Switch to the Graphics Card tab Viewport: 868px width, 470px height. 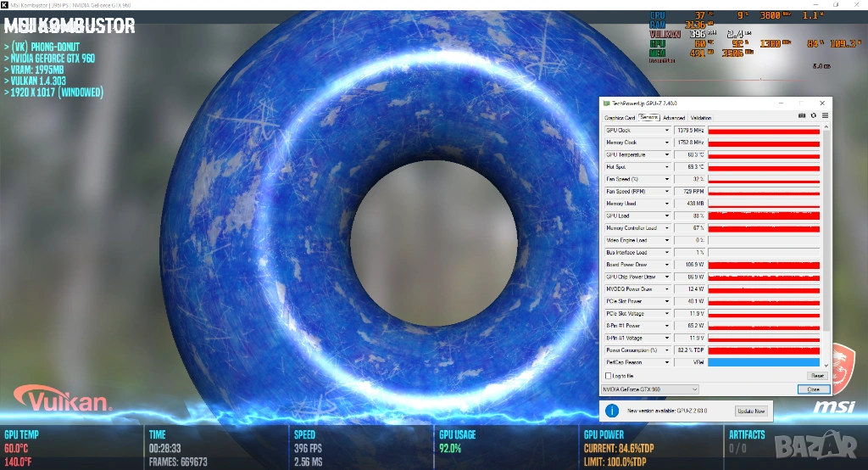[x=620, y=117]
